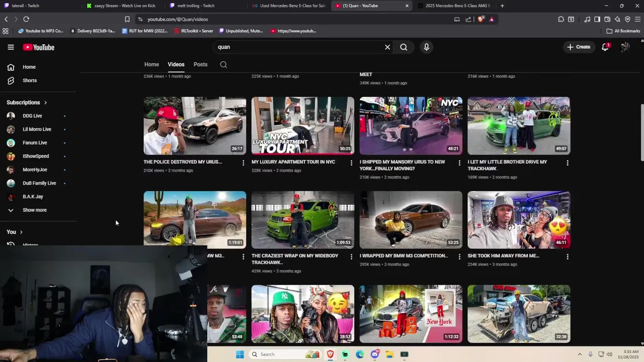Open more options for I SHIPPED MY MANSORY URUS video
The height and width of the screenshot is (362, 644).
pyautogui.click(x=459, y=162)
